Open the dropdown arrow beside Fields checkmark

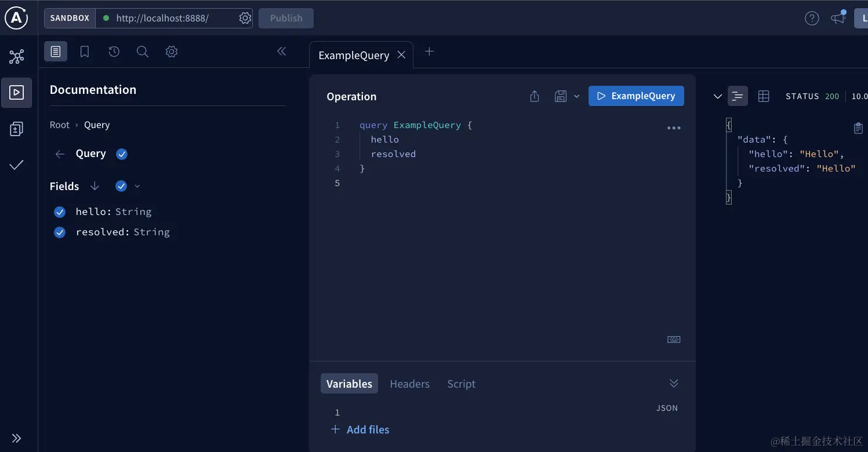(x=137, y=186)
